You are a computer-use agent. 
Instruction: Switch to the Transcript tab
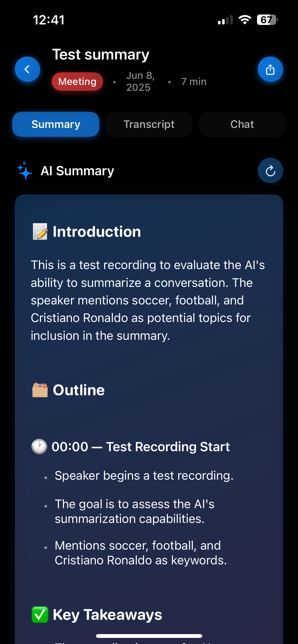pyautogui.click(x=149, y=124)
